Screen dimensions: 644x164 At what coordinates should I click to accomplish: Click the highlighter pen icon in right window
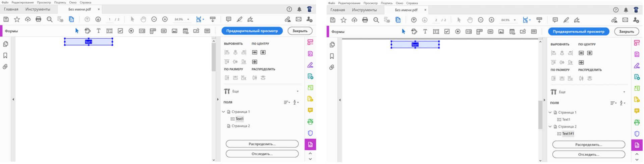566,20
